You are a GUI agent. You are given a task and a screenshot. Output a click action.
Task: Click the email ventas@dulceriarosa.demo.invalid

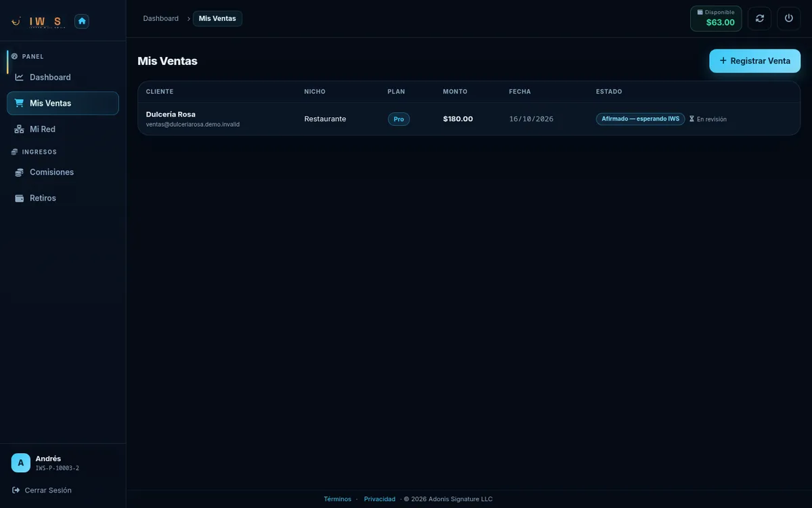click(193, 125)
